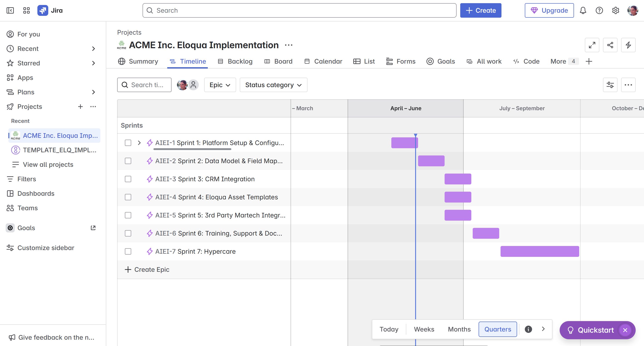This screenshot has height=346, width=644.
Task: Open the Epic filter dropdown
Action: [x=220, y=85]
